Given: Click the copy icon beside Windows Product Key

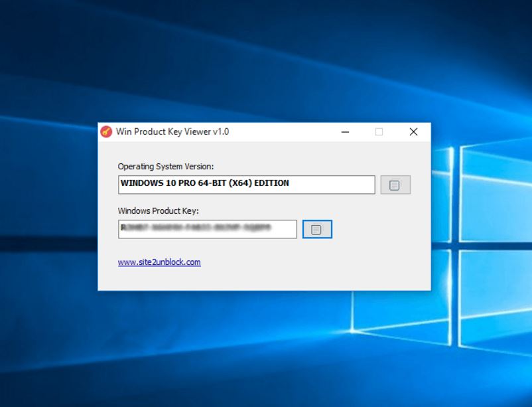Looking at the screenshot, I should click(x=317, y=229).
